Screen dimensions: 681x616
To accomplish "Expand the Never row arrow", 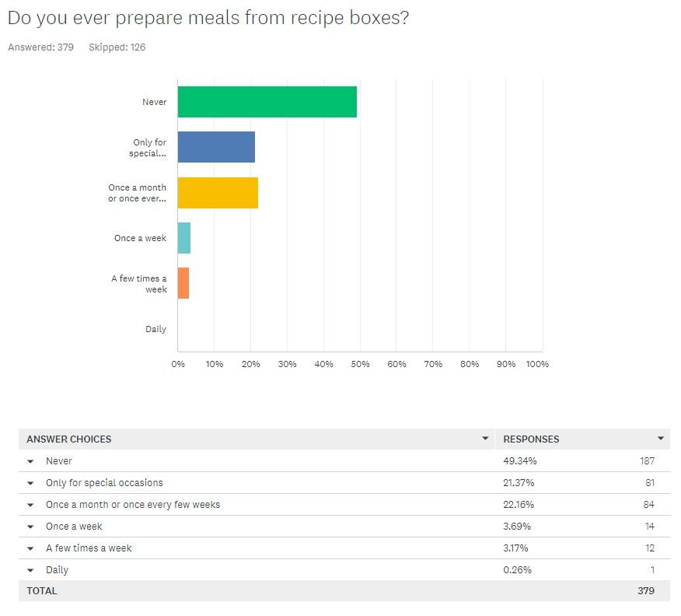I will coord(30,461).
